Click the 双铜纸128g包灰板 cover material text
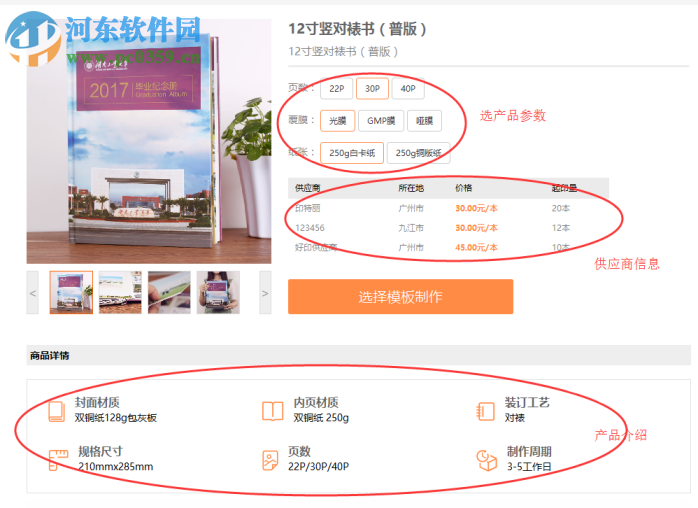The height and width of the screenshot is (508, 698). pyautogui.click(x=116, y=418)
